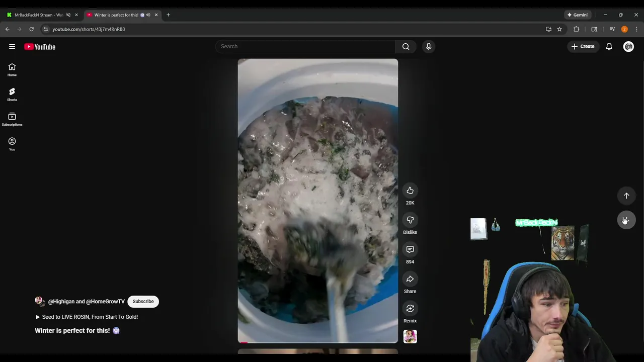
Task: Open Gemini in Chrome
Action: [x=577, y=15]
